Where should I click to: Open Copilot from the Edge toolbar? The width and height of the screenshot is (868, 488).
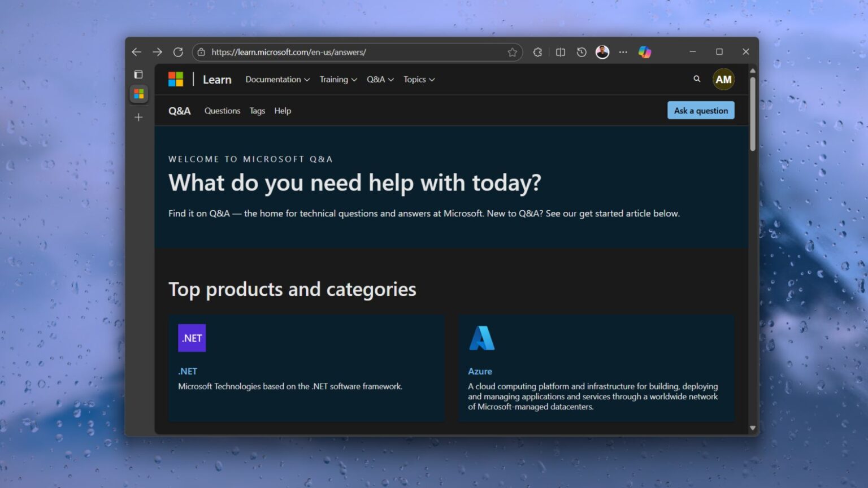[644, 52]
